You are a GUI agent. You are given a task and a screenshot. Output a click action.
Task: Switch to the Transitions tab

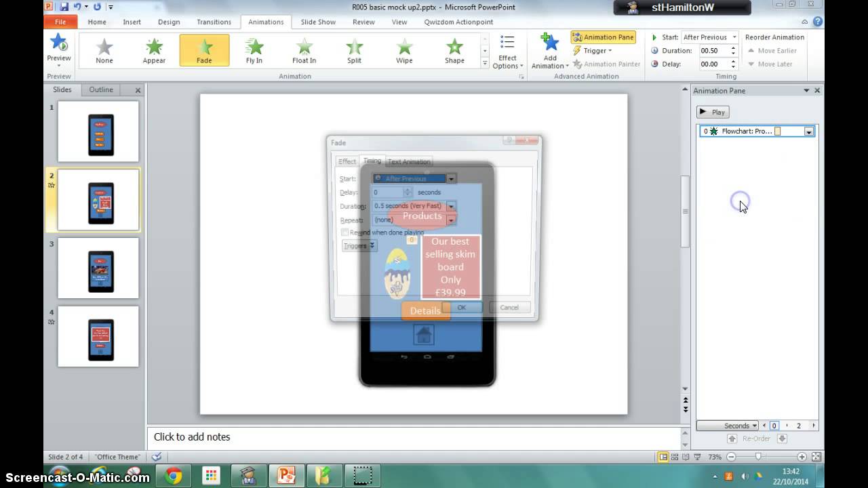tap(214, 22)
